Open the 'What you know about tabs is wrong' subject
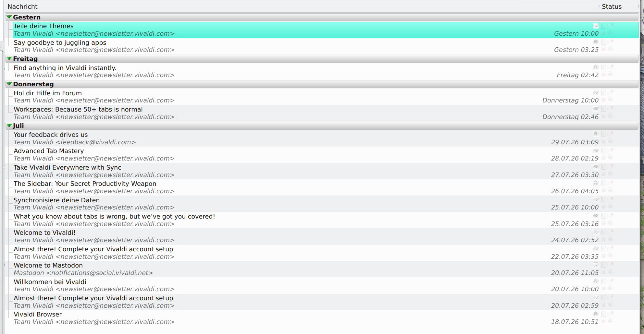Image resolution: width=644 pixels, height=334 pixels. [114, 216]
